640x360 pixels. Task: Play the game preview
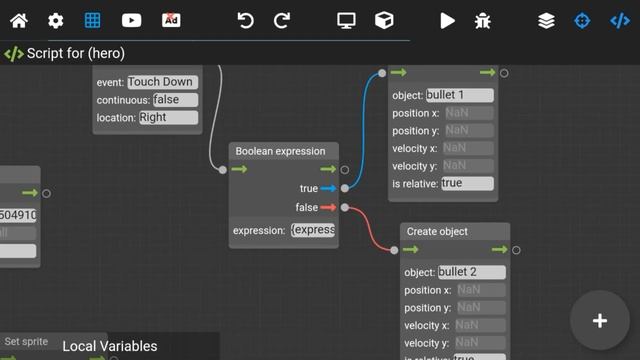(x=447, y=21)
